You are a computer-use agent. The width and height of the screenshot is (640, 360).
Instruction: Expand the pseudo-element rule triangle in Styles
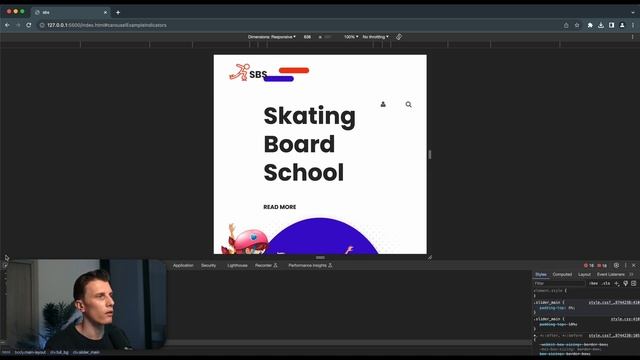535,336
